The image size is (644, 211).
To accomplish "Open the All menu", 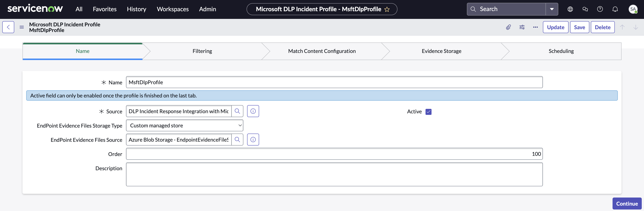I will coord(79,9).
